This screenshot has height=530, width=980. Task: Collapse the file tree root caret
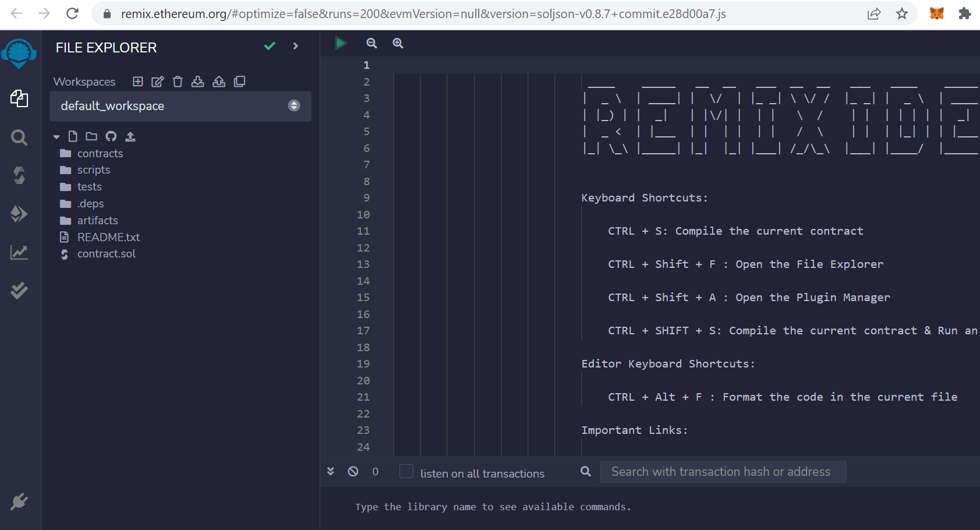pos(56,137)
